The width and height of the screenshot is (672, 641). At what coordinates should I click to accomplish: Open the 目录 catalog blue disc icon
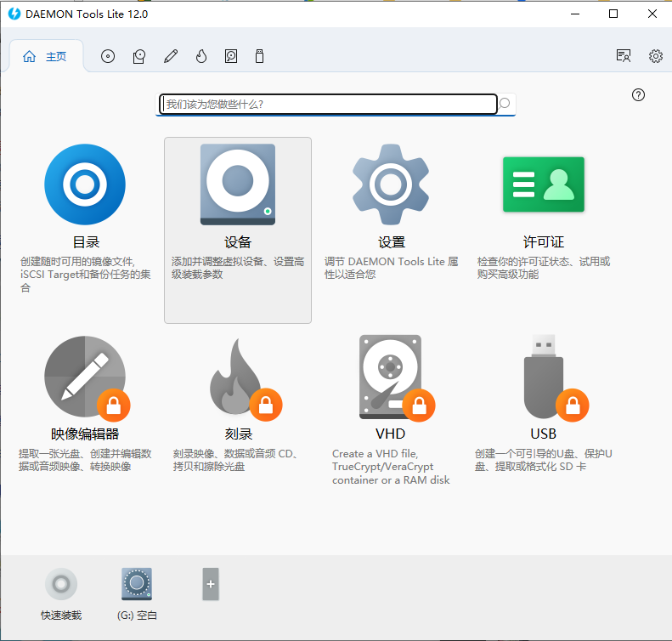click(85, 184)
